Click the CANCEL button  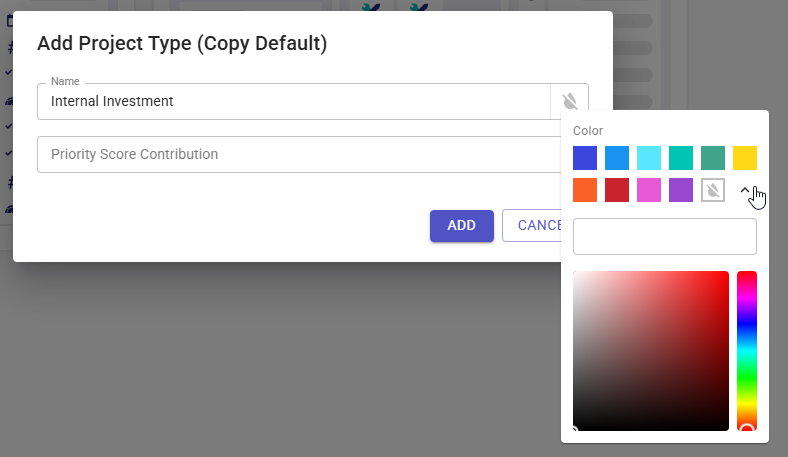tap(531, 226)
